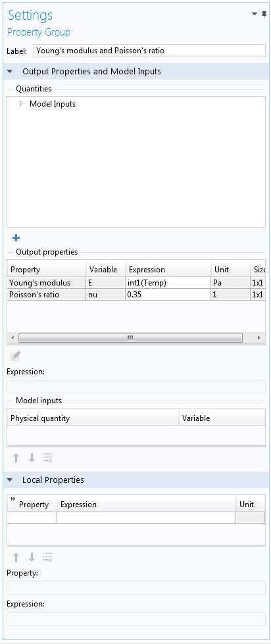271x644 pixels.
Task: Click the horizontal scrollbar thumb in output table
Action: (131, 337)
